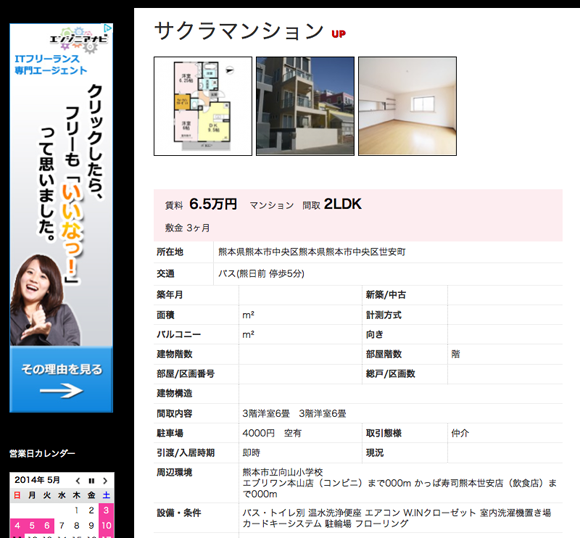Click the エンジニアナビ gear logo
This screenshot has height=538, width=580.
pos(79,39)
